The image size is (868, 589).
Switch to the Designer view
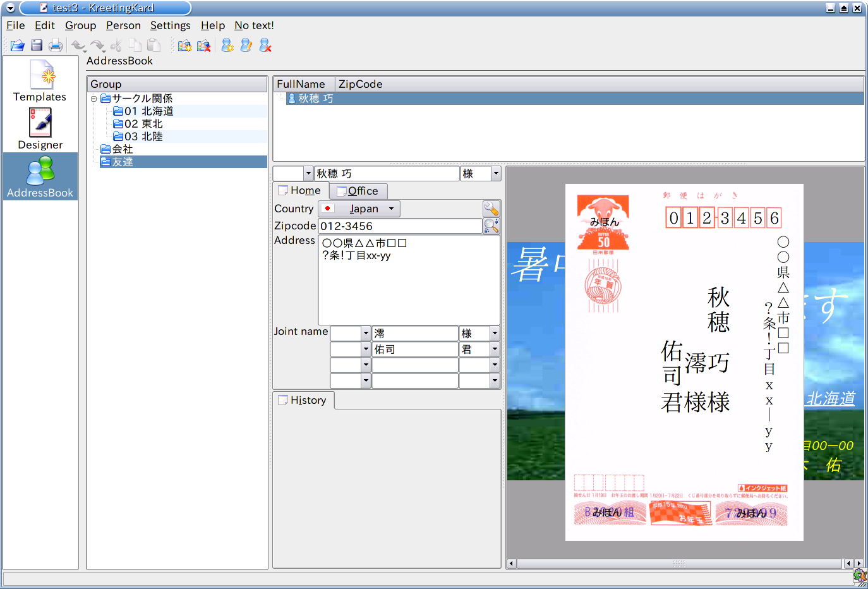(40, 129)
